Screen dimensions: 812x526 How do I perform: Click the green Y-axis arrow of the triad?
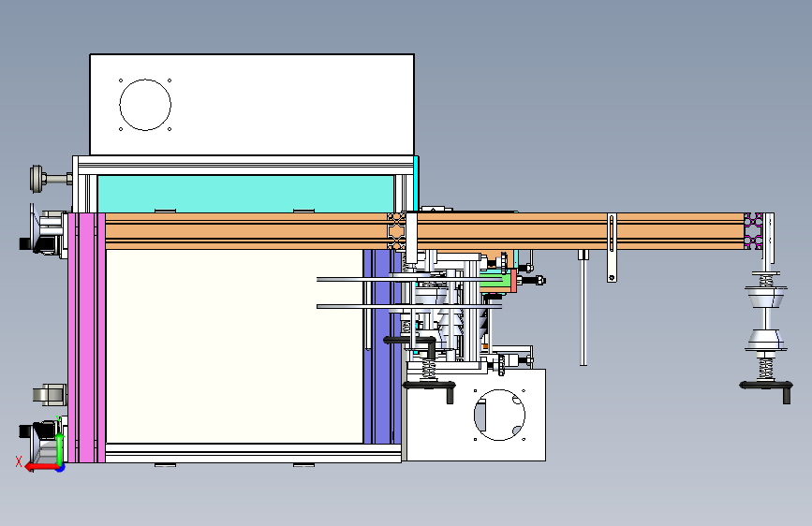(x=60, y=448)
